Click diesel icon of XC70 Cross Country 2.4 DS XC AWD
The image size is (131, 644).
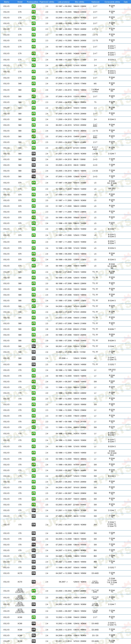pos(34,604)
